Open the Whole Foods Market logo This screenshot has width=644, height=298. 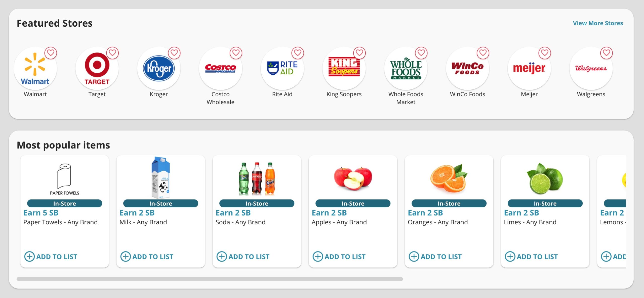[406, 68]
